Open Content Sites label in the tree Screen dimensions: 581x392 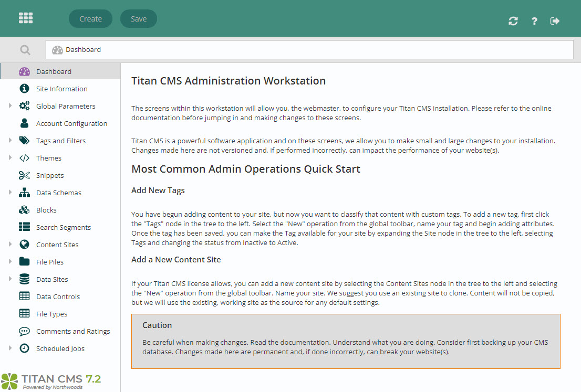pos(57,245)
